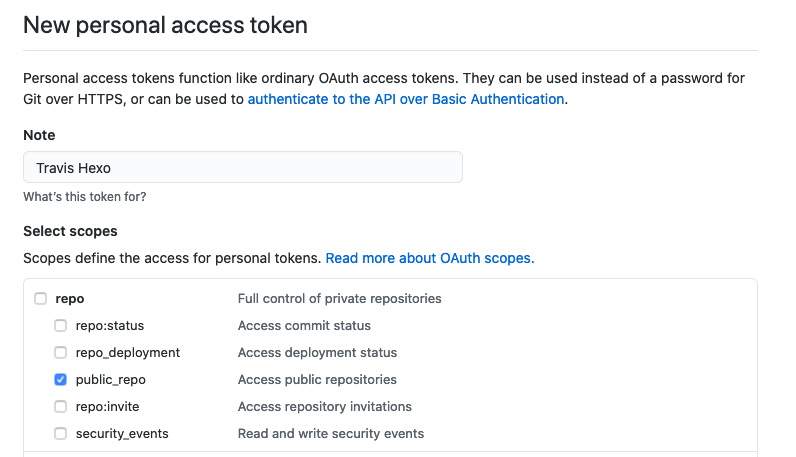The image size is (796, 457).
Task: Click the Note label above the field
Action: [x=39, y=135]
